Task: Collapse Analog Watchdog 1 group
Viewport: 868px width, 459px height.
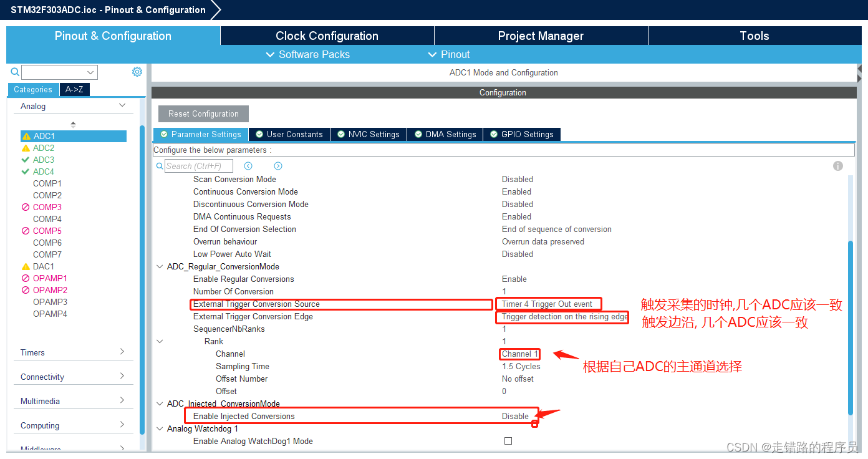Action: [160, 428]
